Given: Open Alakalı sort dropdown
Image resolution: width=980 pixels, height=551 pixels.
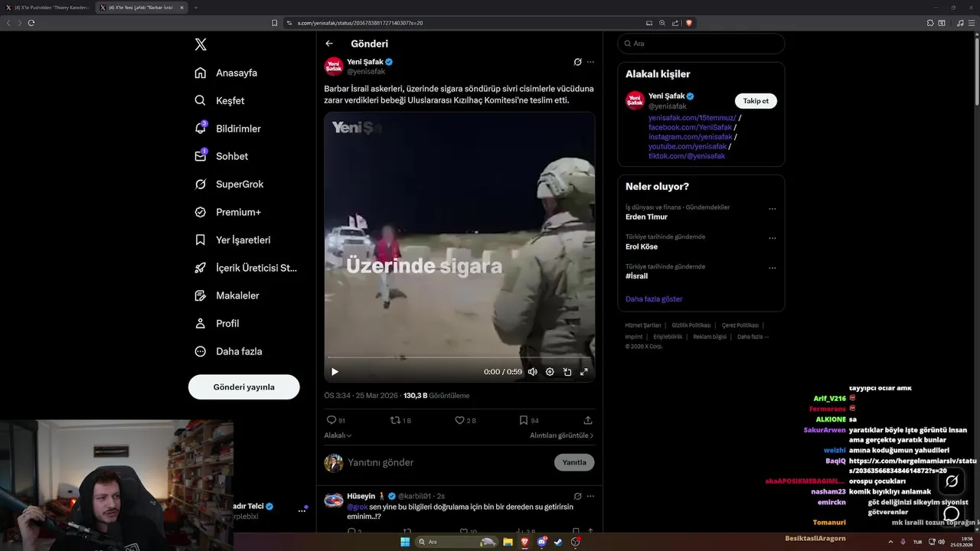Looking at the screenshot, I should click(338, 435).
